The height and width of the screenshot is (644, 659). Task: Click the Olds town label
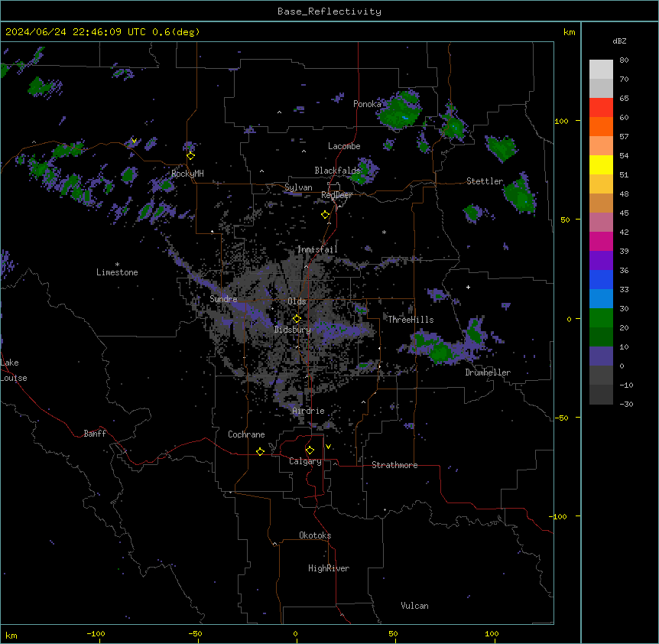coord(297,301)
